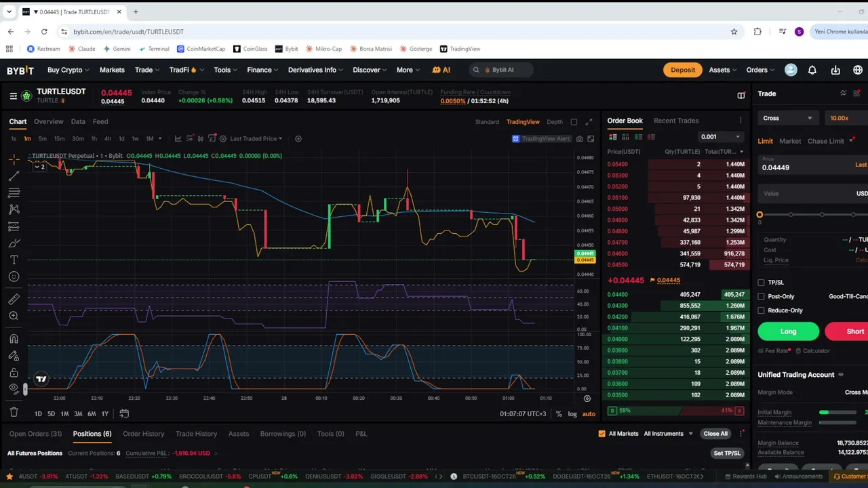Open the Order History tab
The height and width of the screenshot is (488, 868).
[144, 434]
